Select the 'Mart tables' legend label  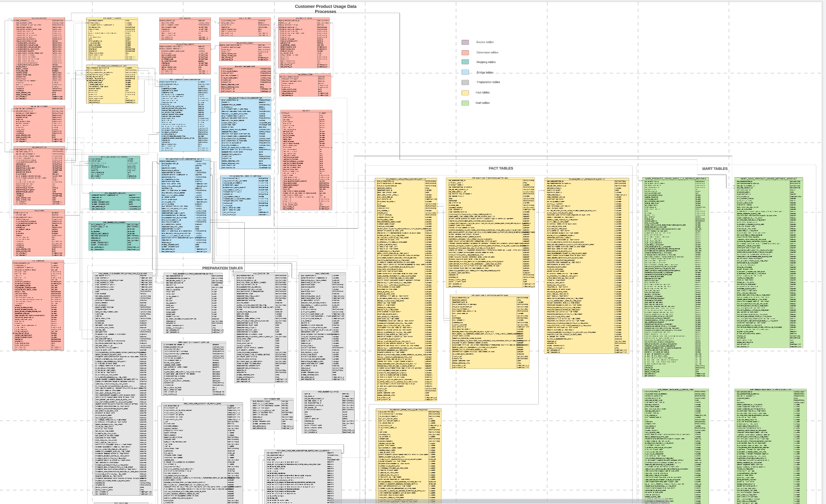(482, 103)
